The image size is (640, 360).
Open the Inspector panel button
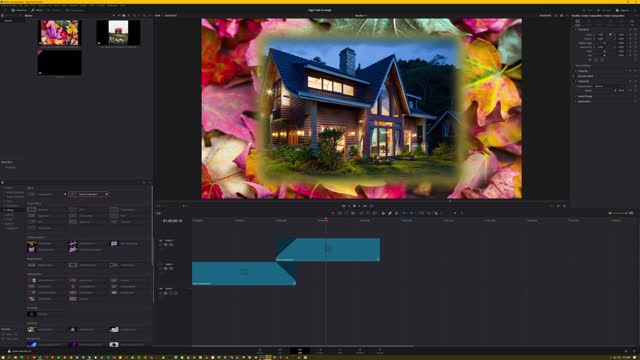coord(623,10)
